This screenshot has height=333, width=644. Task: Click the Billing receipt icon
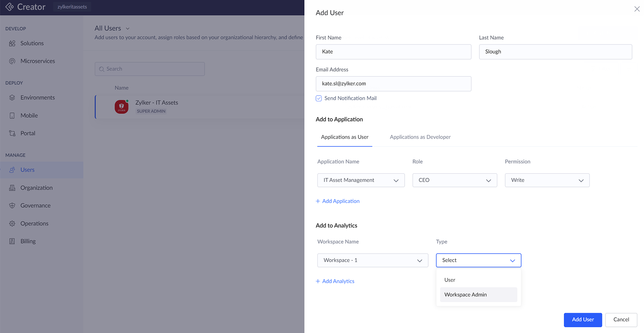[x=12, y=241]
